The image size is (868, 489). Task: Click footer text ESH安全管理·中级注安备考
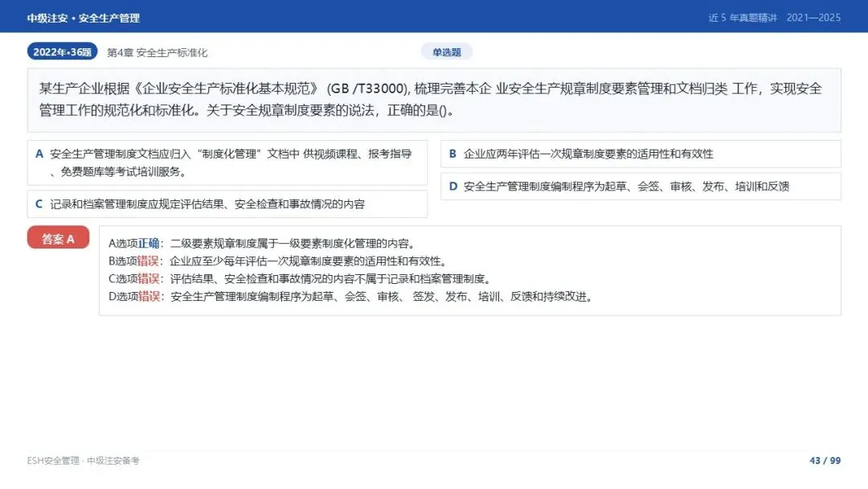click(83, 461)
